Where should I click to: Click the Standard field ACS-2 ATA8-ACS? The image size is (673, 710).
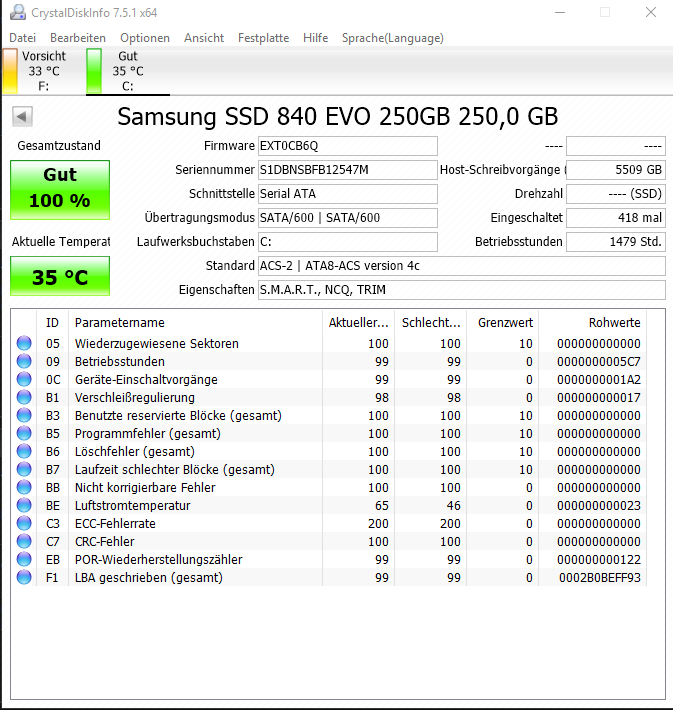[462, 266]
